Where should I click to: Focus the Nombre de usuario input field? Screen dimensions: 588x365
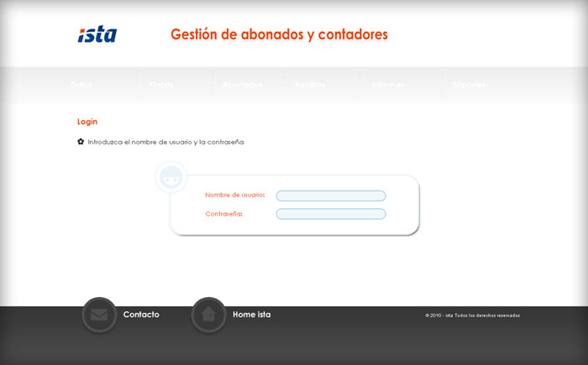(x=331, y=196)
